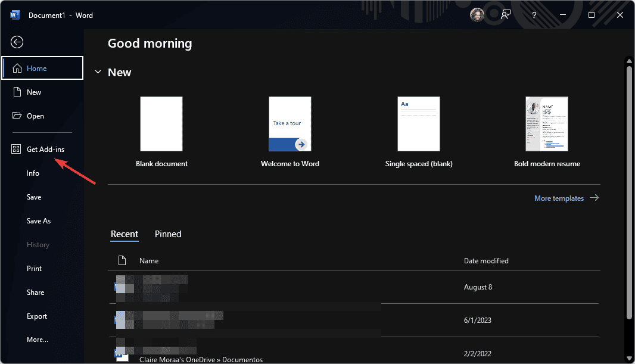Switch to the Recent tab
This screenshot has height=364, width=635.
(124, 234)
